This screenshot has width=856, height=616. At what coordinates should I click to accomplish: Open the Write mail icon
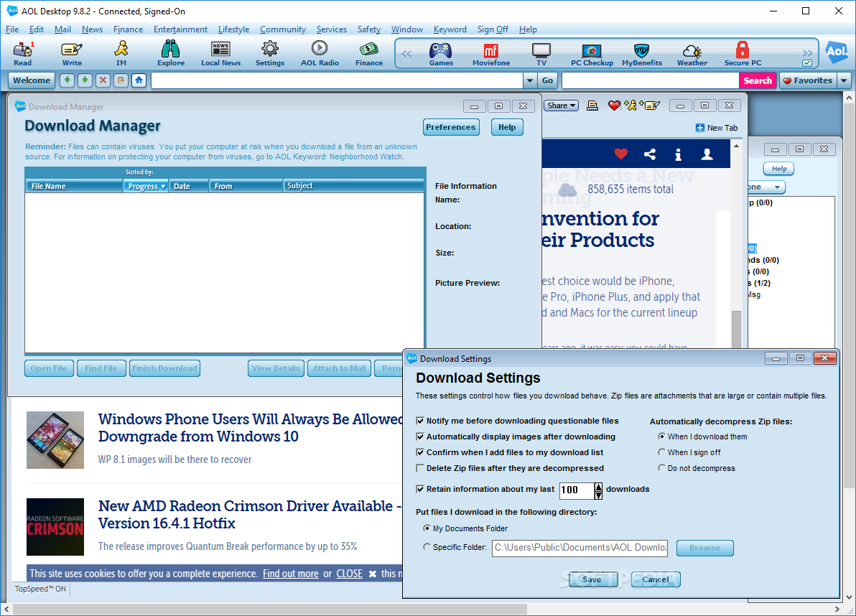click(72, 53)
